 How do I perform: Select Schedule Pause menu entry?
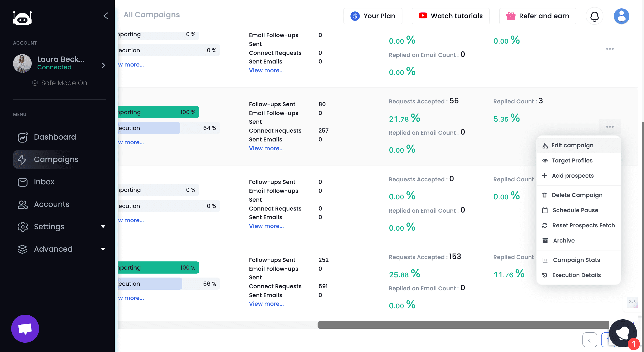pos(578,210)
